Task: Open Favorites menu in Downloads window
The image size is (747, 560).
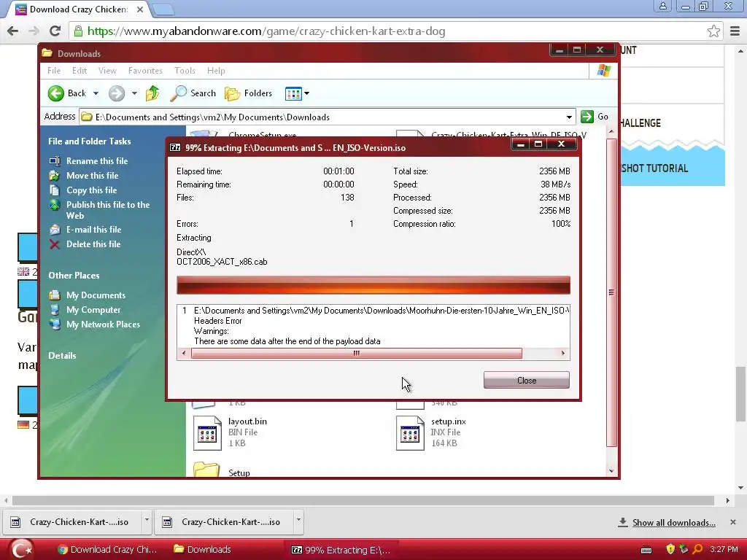Action: 145,71
